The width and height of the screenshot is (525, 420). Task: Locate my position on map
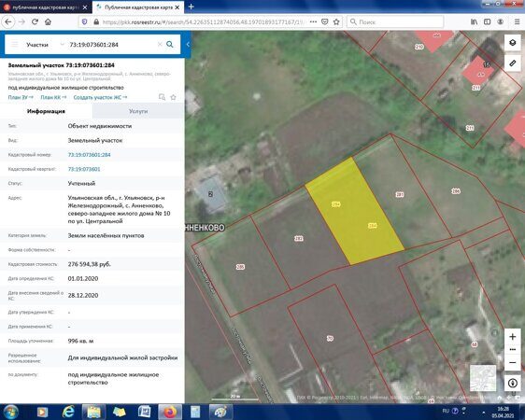tap(512, 384)
